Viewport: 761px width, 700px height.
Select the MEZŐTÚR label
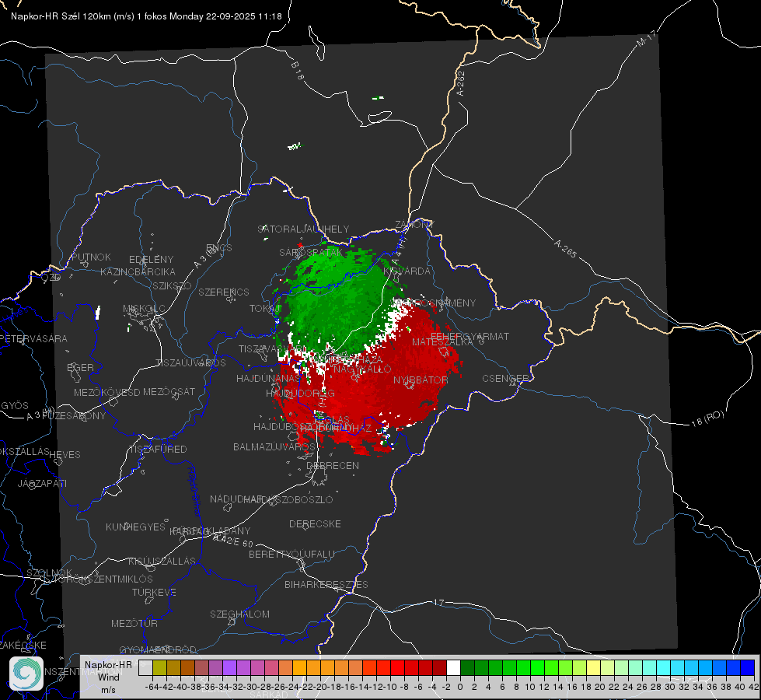(134, 623)
